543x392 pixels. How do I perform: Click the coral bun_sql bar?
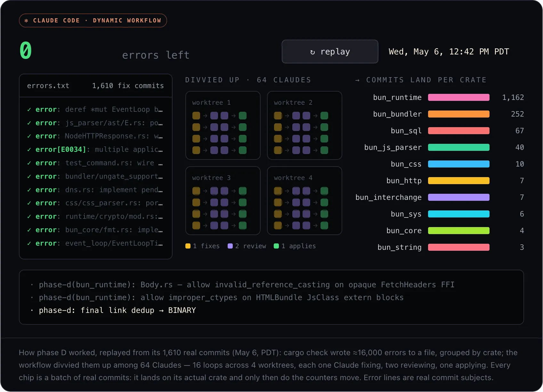[459, 131]
